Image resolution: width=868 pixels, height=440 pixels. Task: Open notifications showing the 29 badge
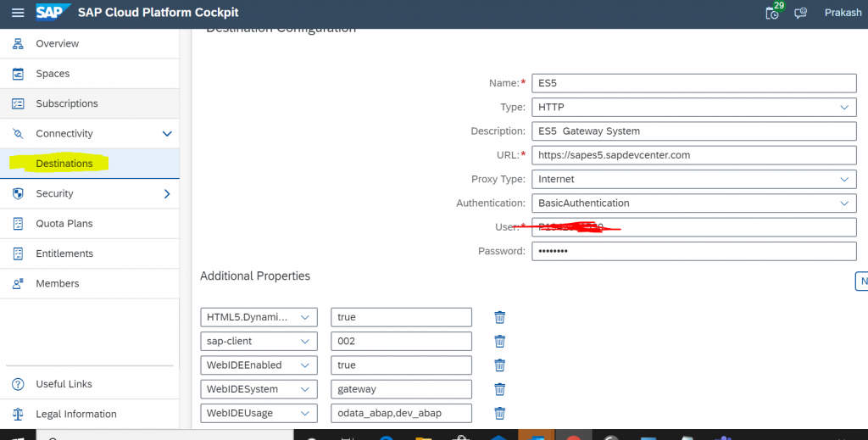(773, 12)
